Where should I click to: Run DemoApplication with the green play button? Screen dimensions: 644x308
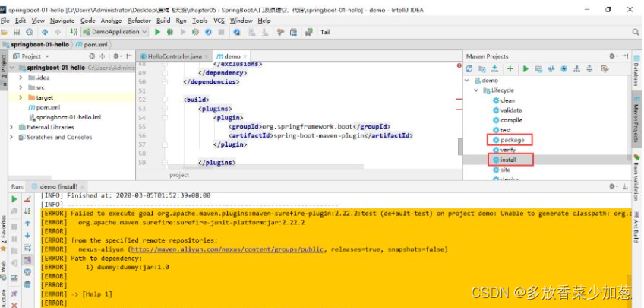pos(157,32)
